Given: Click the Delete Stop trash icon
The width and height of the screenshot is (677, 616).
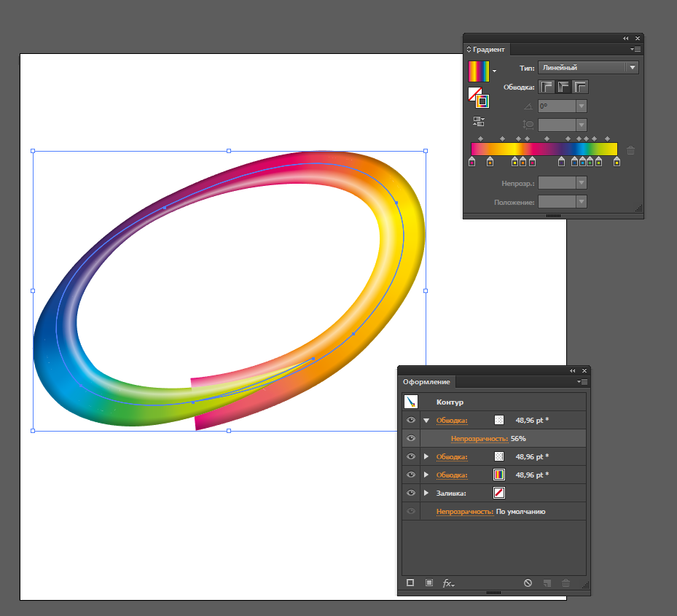Looking at the screenshot, I should (630, 150).
